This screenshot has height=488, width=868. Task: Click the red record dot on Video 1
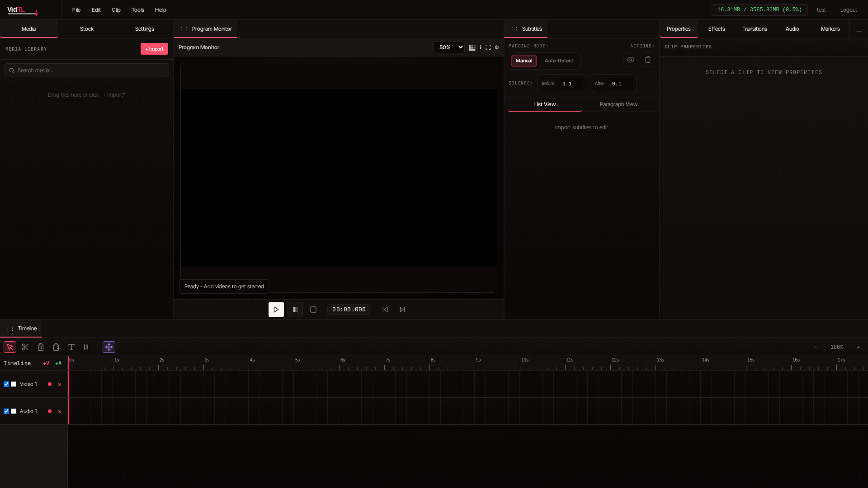[x=50, y=384]
